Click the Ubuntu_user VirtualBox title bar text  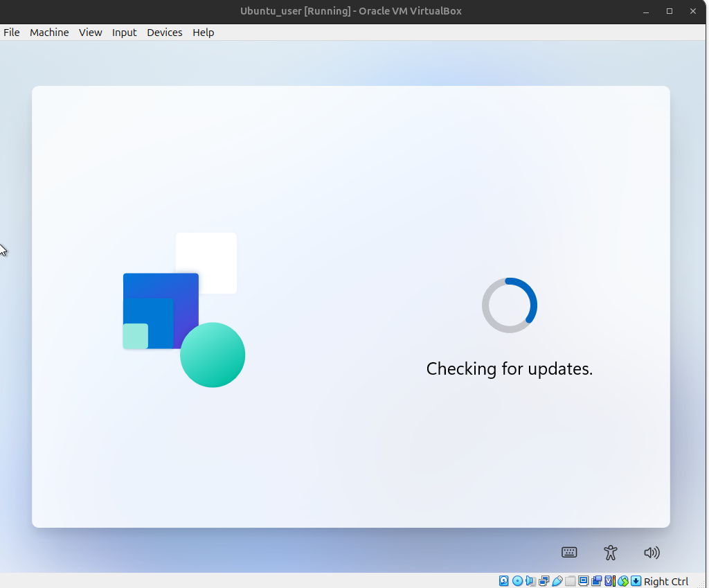[x=351, y=11]
